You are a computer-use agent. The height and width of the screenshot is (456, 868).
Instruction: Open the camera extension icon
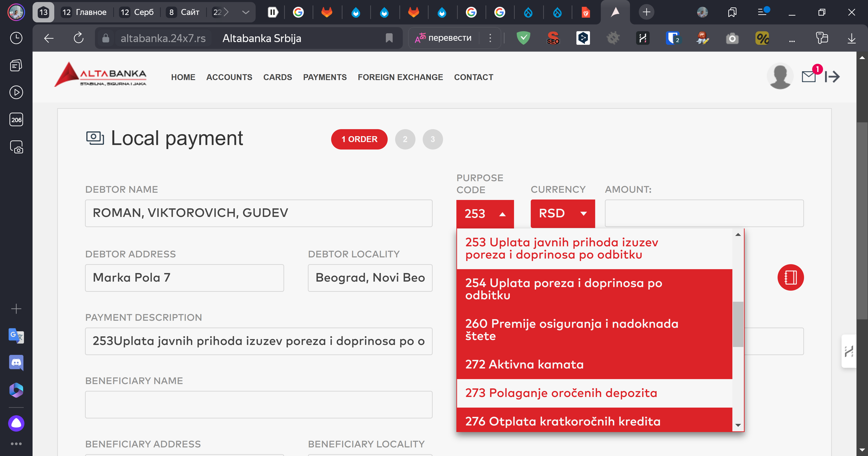coord(732,38)
